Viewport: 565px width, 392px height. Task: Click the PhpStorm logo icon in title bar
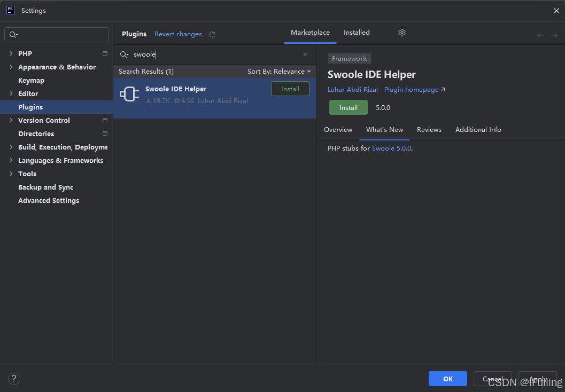11,10
